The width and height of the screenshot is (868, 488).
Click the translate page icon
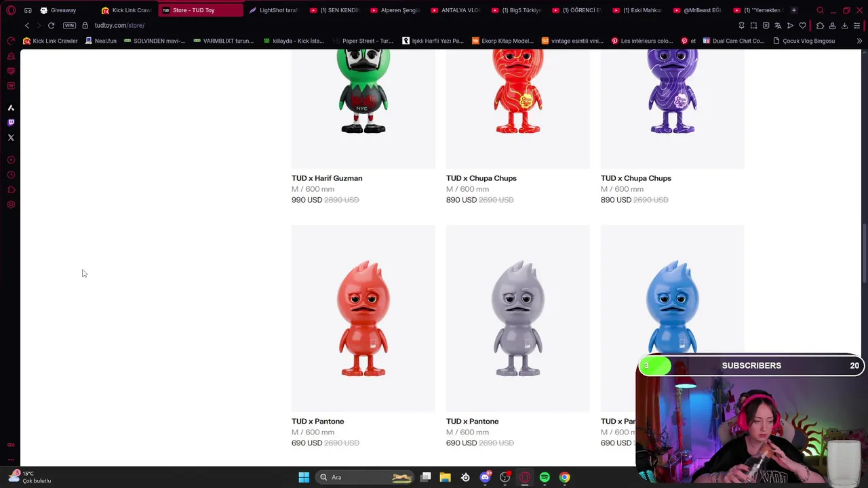click(778, 26)
